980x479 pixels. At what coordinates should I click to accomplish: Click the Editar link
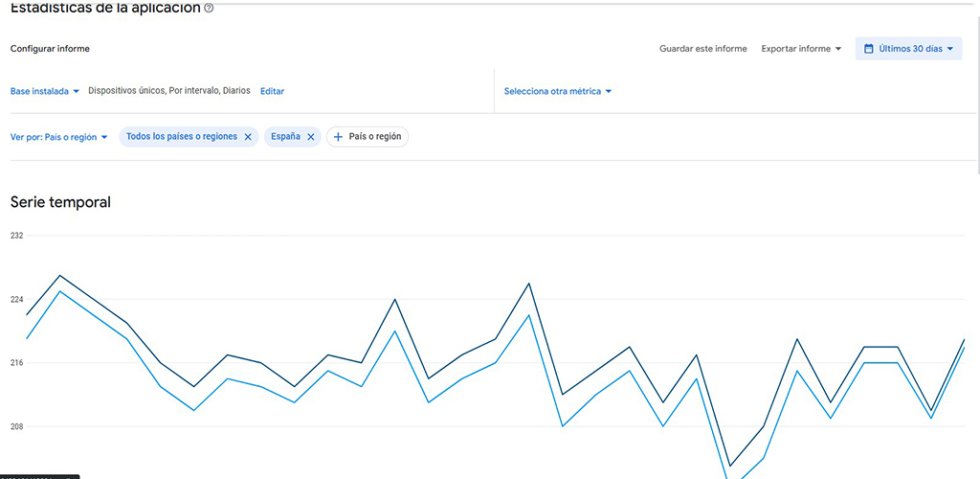pyautogui.click(x=272, y=91)
